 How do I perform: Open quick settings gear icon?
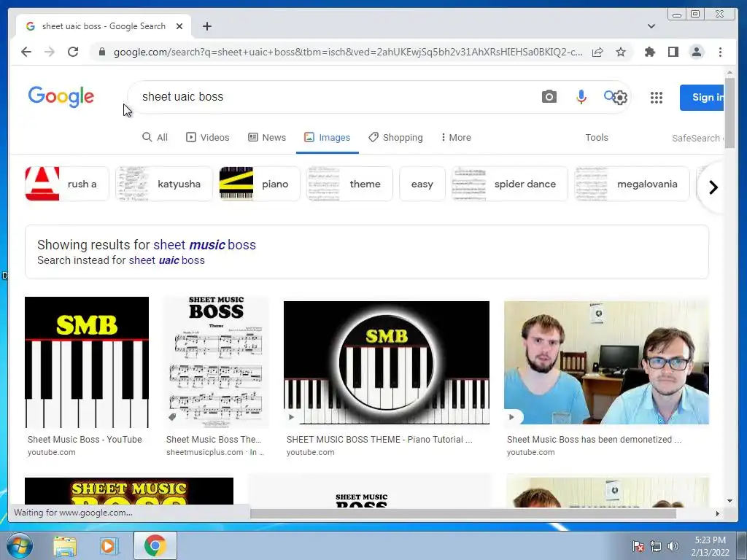point(620,98)
